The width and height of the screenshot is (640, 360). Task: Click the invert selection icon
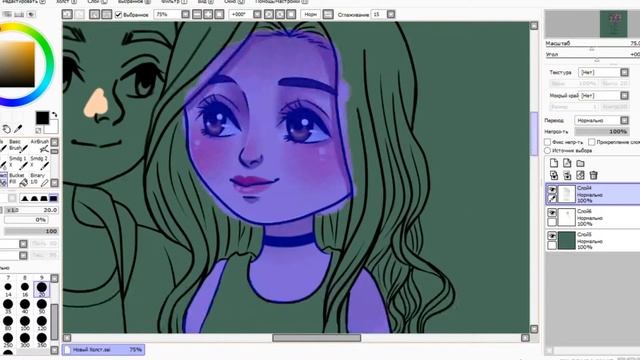coord(106,14)
